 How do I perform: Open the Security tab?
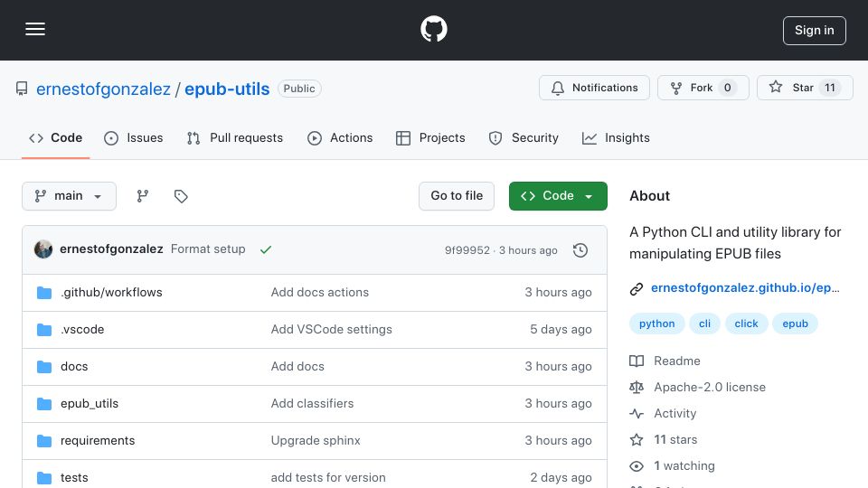click(x=524, y=137)
